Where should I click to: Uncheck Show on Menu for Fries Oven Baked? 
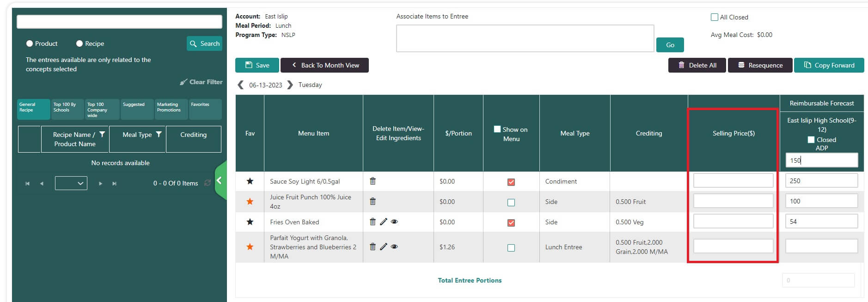point(511,222)
